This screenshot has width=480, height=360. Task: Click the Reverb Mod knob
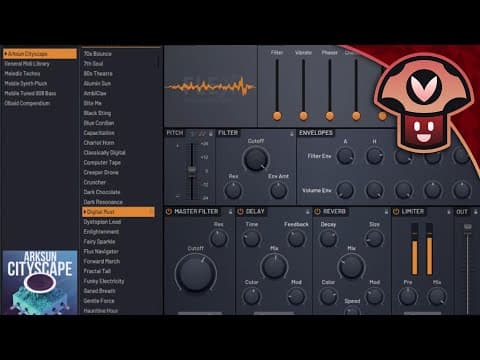pyautogui.click(x=374, y=296)
